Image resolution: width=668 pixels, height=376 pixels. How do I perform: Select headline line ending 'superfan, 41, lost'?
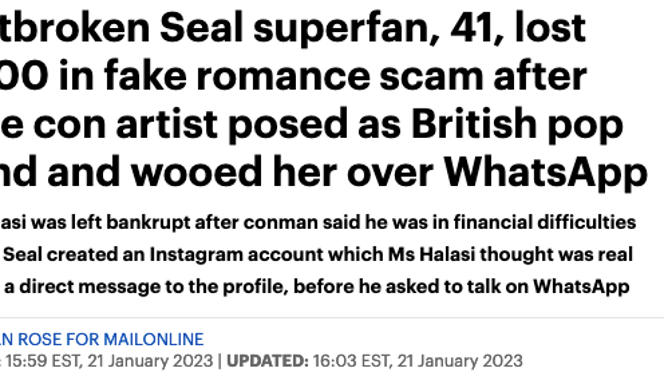pyautogui.click(x=293, y=29)
